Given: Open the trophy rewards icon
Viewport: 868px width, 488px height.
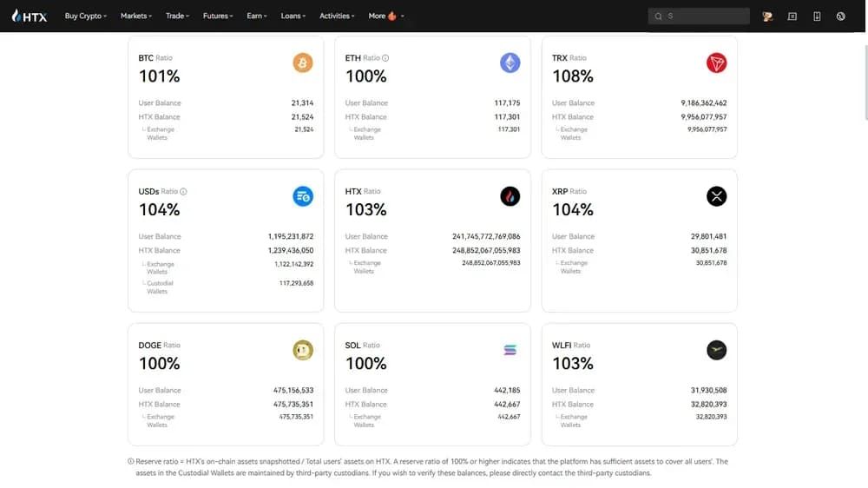Looking at the screenshot, I should [767, 16].
